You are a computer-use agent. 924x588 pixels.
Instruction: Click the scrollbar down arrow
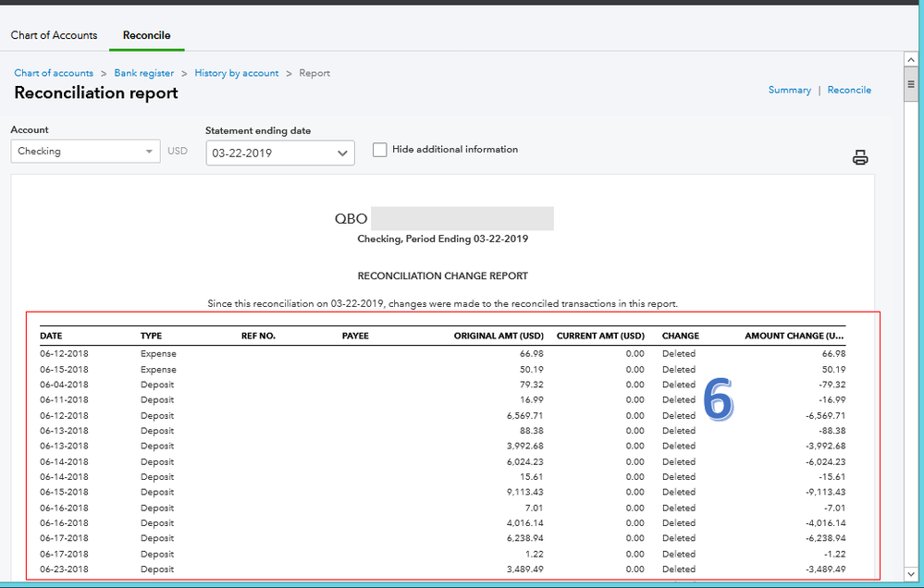pos(911,576)
